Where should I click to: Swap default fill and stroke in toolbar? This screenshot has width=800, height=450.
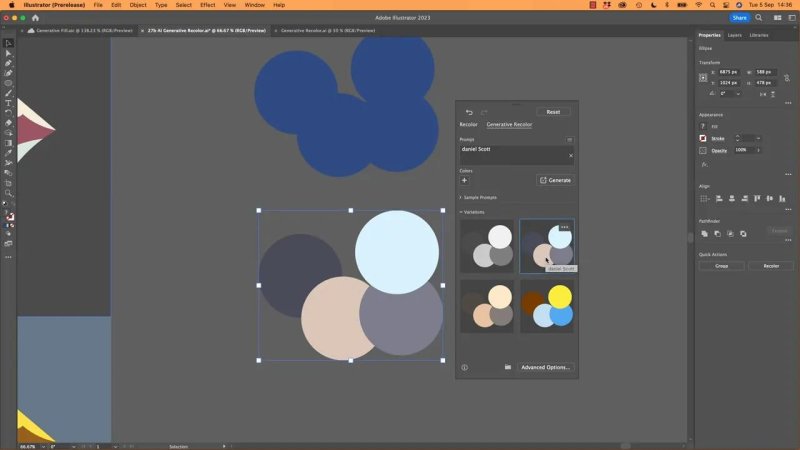tap(12, 204)
